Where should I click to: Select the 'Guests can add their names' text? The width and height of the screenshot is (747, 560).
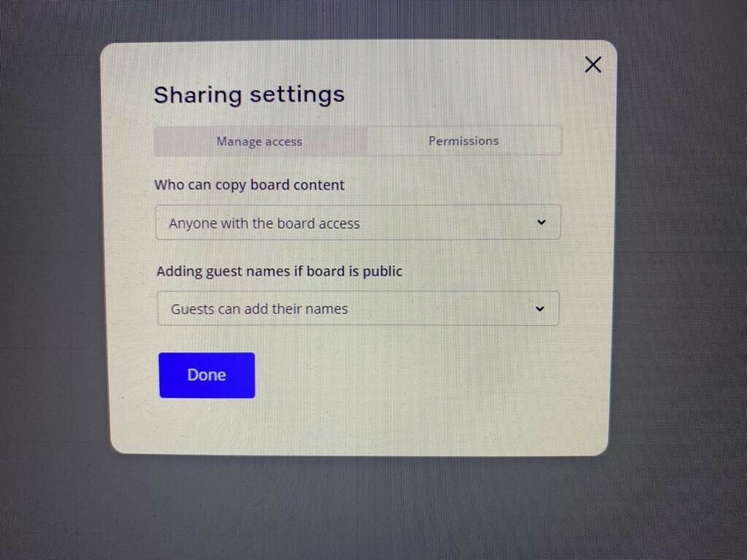(259, 309)
